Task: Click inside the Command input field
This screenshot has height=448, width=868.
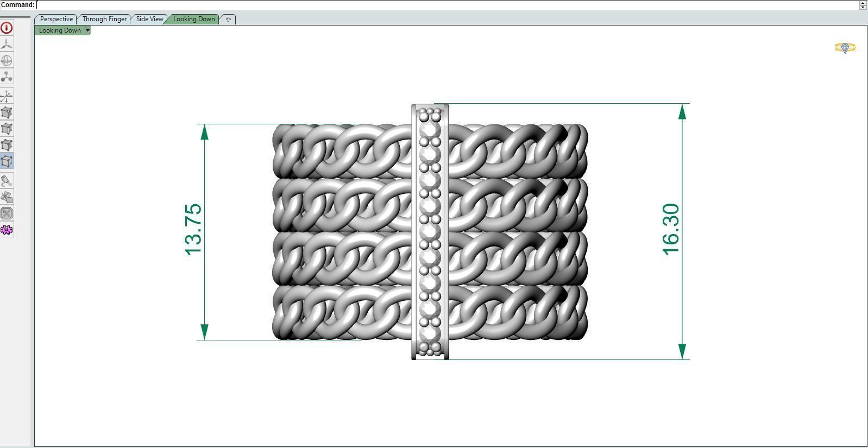Action: pos(447,5)
